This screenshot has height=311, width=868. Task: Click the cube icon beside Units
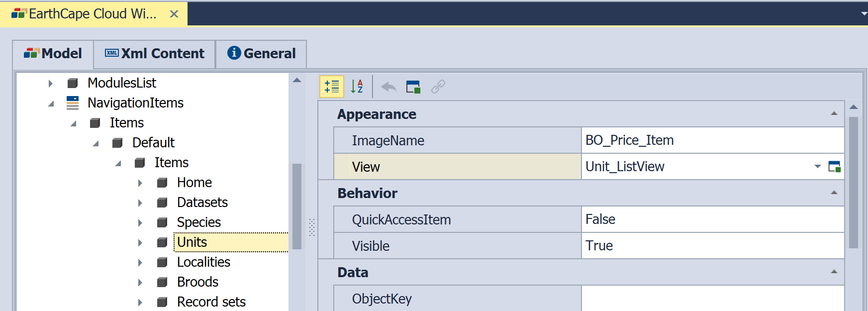[162, 242]
